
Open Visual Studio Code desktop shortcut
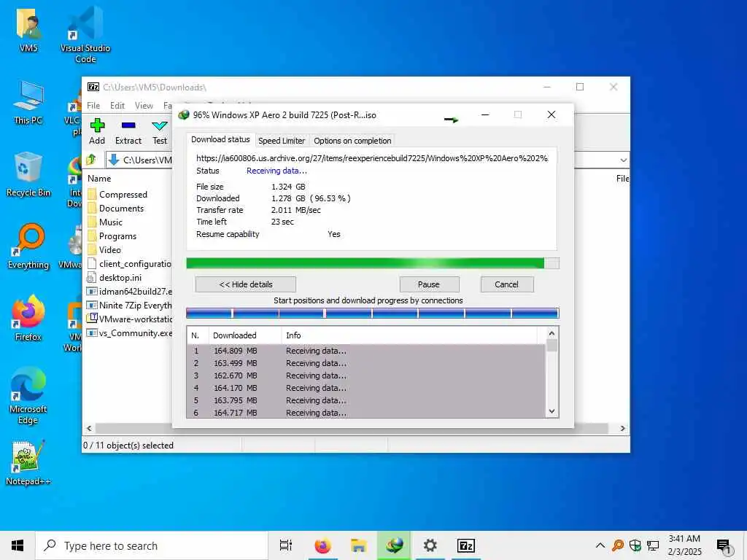pos(85,34)
